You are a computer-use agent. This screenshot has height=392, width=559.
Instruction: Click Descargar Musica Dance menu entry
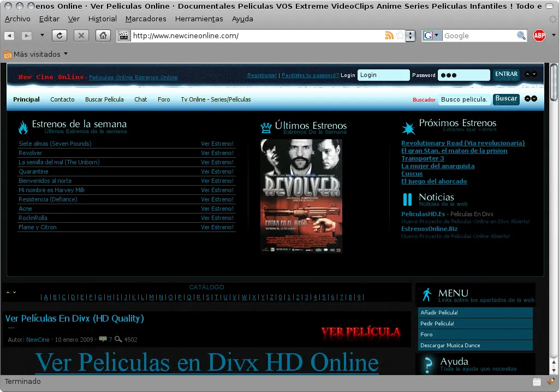pyautogui.click(x=475, y=345)
